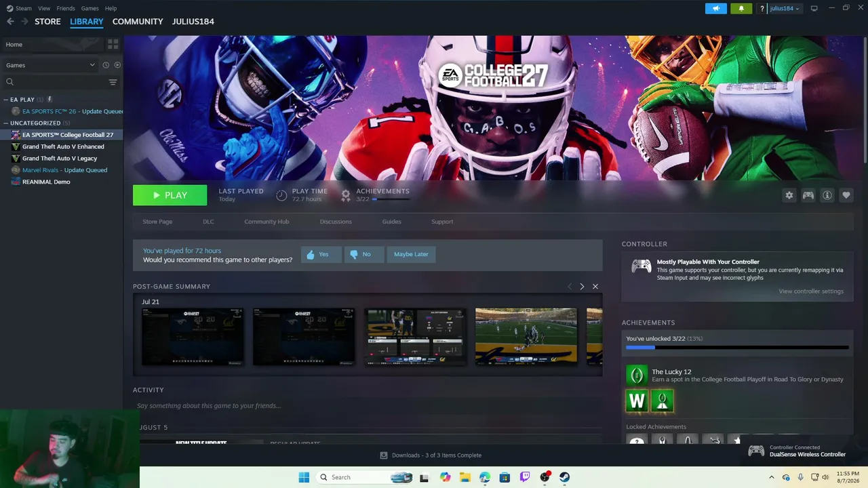Select Grand Theft Auto V Legacy
868x488 pixels.
[x=61, y=159]
